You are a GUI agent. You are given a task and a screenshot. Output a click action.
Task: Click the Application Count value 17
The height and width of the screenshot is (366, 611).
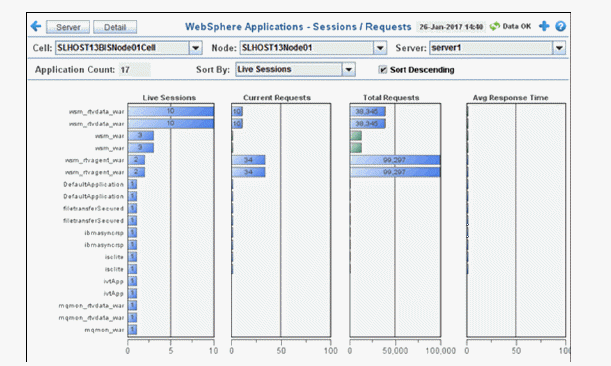coord(134,70)
